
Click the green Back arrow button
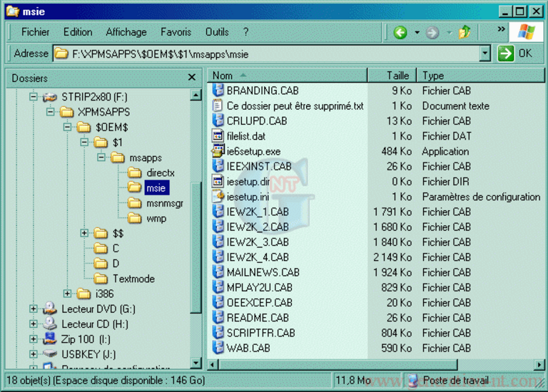400,33
